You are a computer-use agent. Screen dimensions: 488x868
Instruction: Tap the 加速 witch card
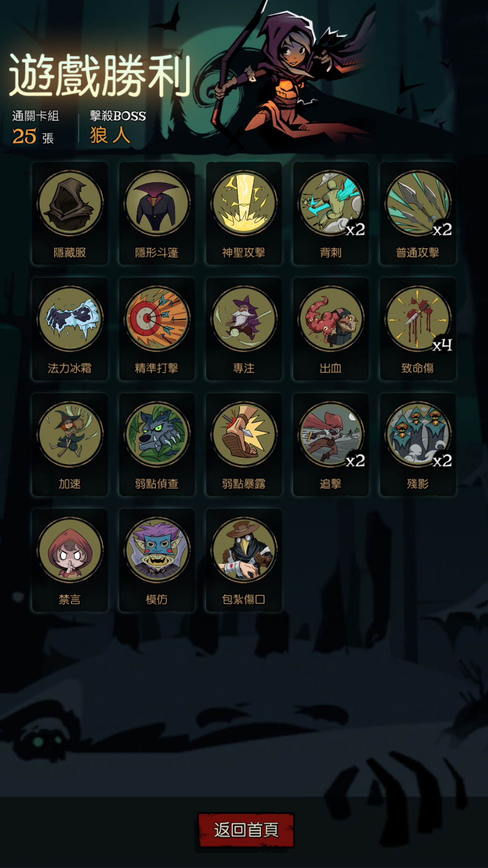point(70,444)
